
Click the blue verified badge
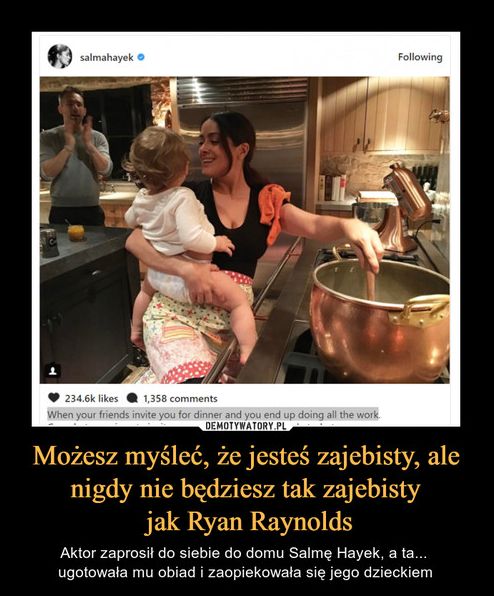point(141,57)
